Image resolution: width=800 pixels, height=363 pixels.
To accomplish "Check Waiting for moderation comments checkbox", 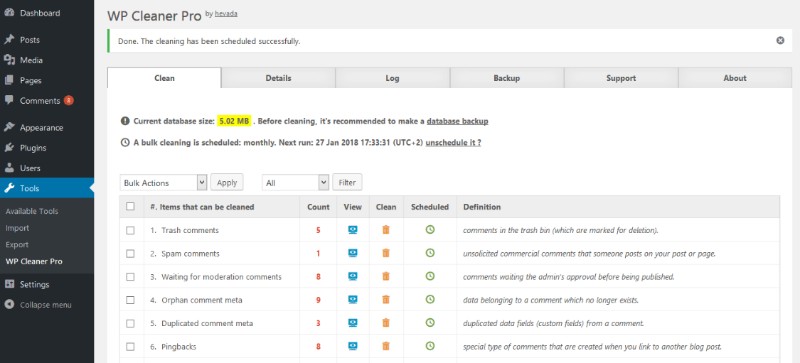I will [131, 276].
